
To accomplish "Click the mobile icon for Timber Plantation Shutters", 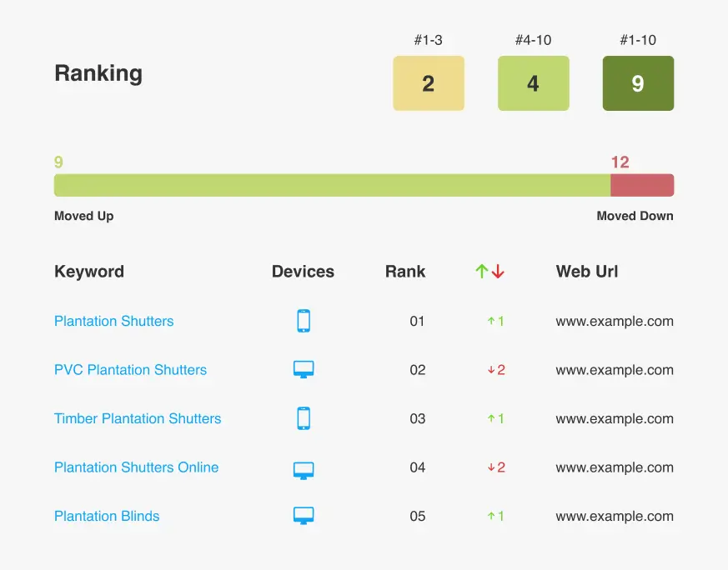I will click(x=304, y=418).
